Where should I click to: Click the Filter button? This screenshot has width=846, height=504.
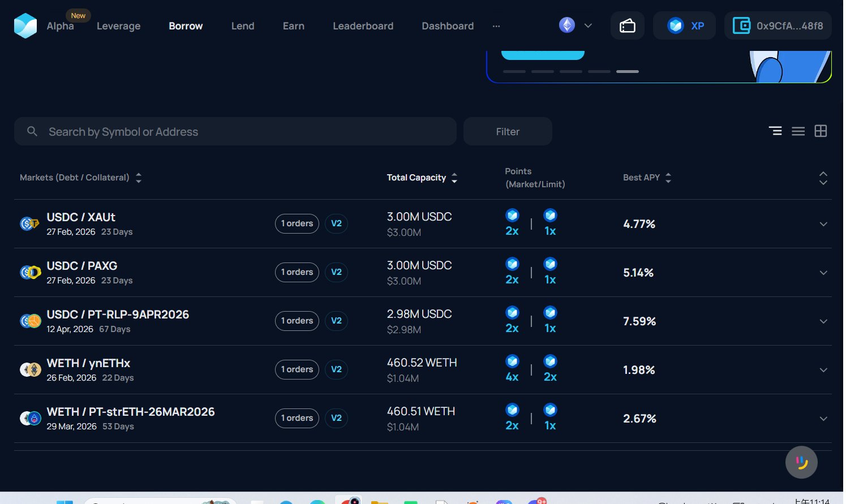pyautogui.click(x=508, y=131)
